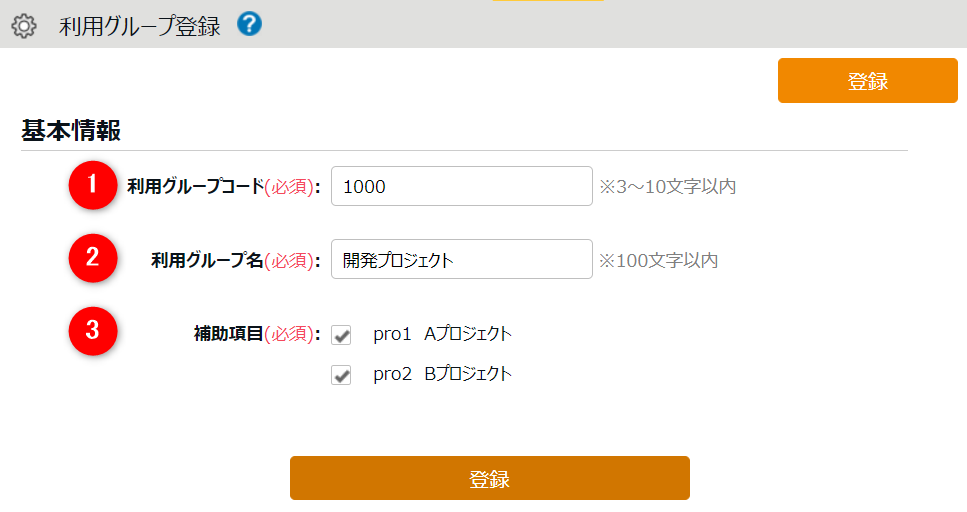Screen dimensions: 967x512
Task: Click the 利用グループ名(必須) label
Action: tap(235, 260)
